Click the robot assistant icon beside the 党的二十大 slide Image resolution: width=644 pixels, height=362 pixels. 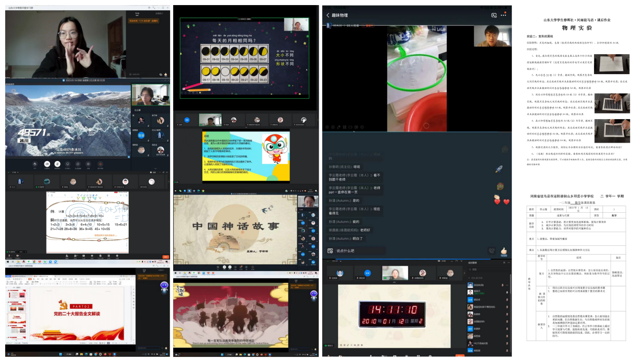click(164, 287)
